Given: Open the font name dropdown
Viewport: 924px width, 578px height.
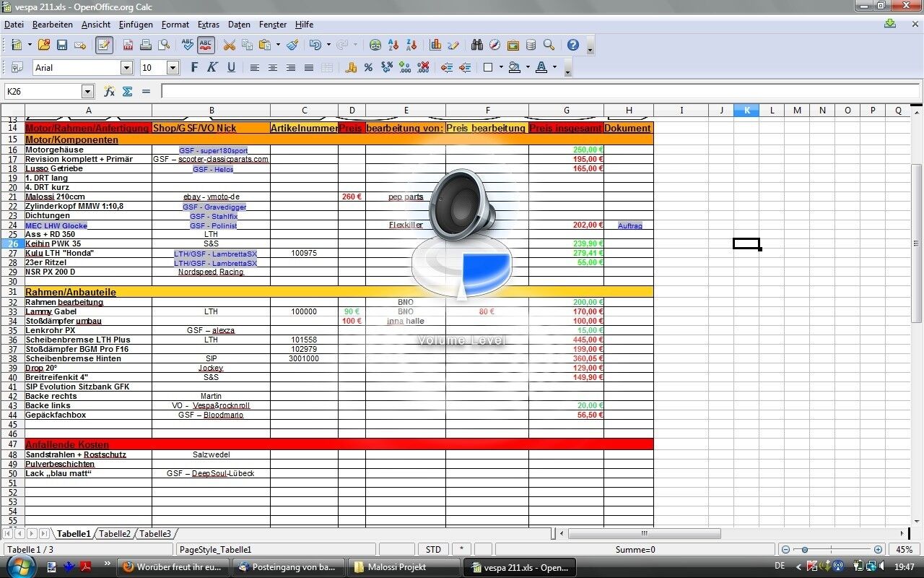Looking at the screenshot, I should coord(127,68).
